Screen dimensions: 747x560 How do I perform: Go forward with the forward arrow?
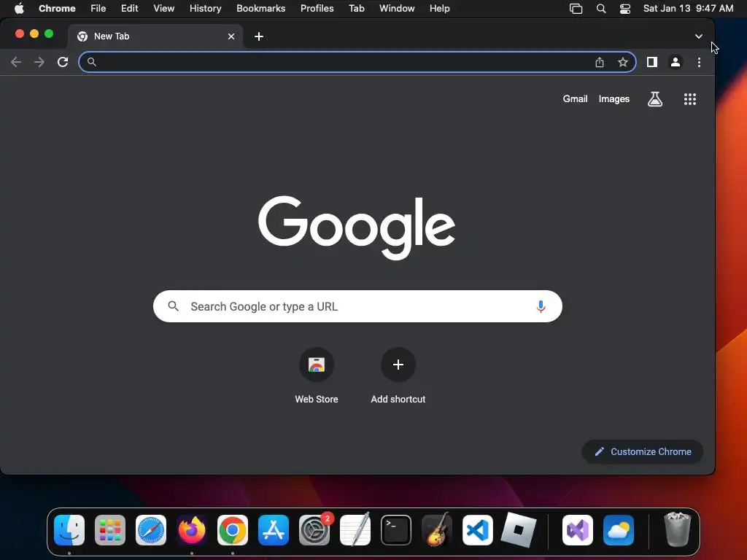tap(39, 62)
